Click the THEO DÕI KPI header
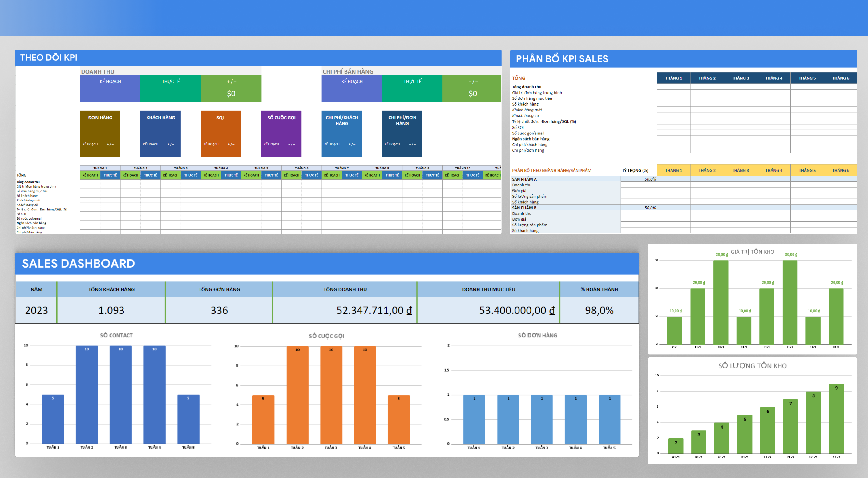Viewport: 868px width, 478px height. [x=49, y=58]
